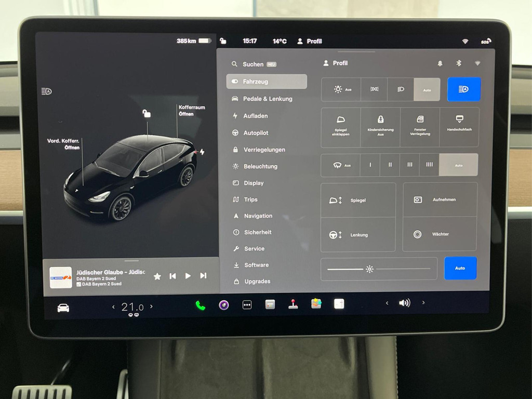
Task: Tap the Aufnehmen camera icon
Action: pyautogui.click(x=440, y=199)
